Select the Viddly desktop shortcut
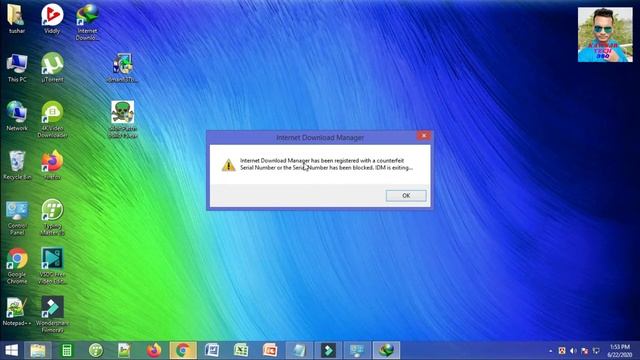 52,19
